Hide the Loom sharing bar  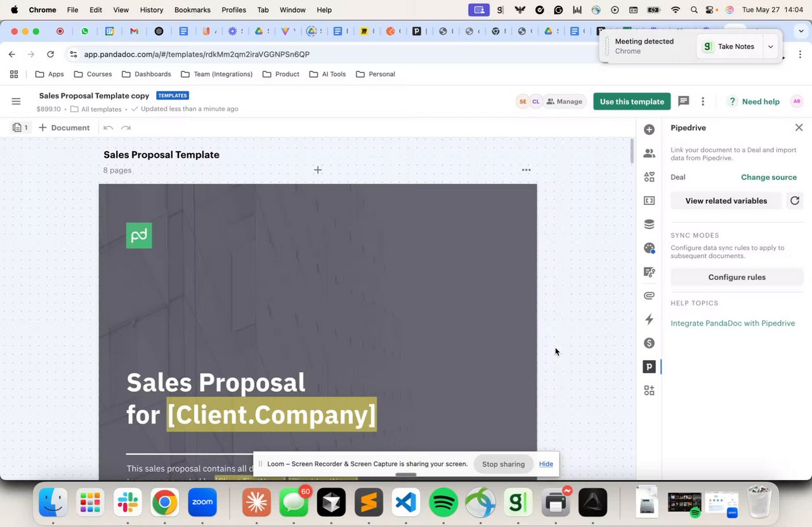[x=546, y=464]
